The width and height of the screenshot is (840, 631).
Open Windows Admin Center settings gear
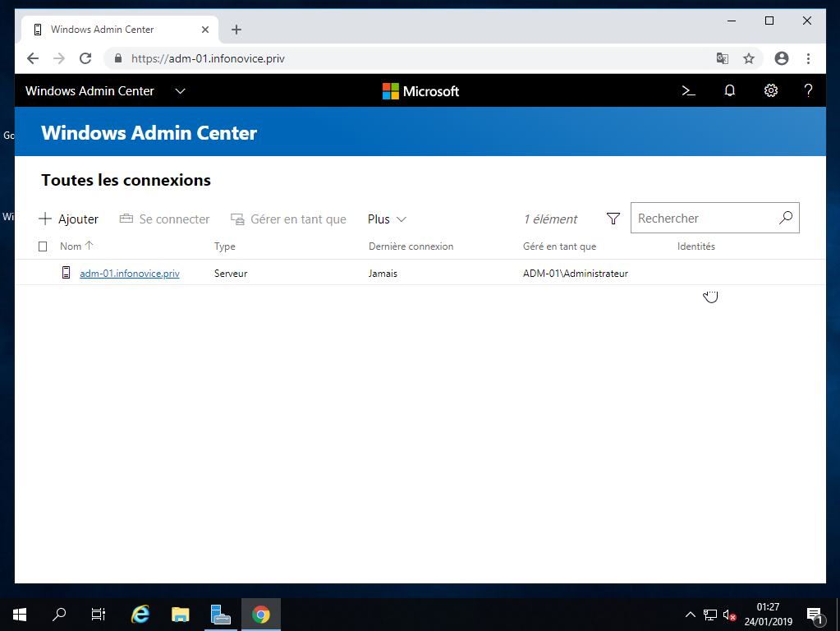coord(770,91)
